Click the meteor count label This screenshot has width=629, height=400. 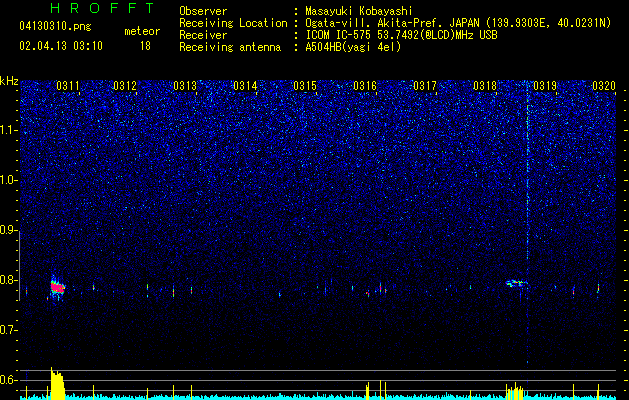pyautogui.click(x=142, y=31)
